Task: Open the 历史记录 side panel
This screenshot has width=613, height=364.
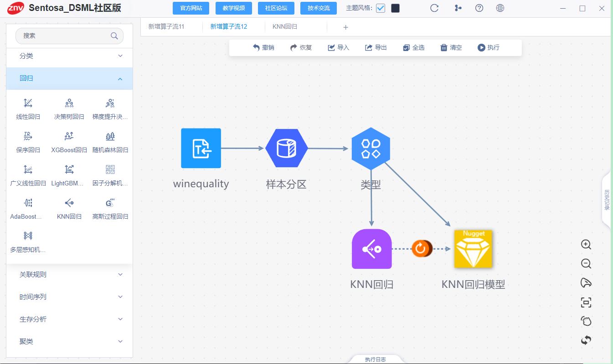Action: click(607, 200)
